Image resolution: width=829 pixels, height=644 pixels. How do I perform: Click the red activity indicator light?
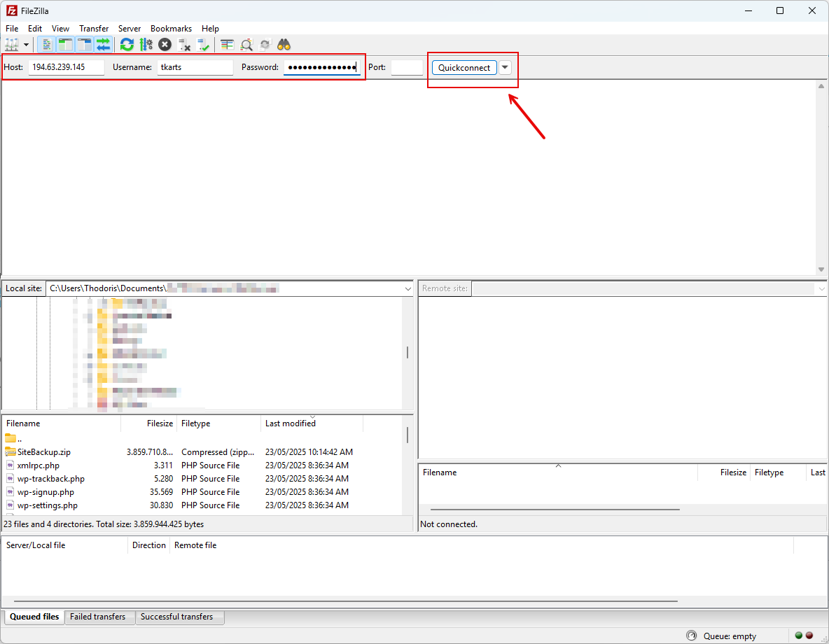pos(809,636)
